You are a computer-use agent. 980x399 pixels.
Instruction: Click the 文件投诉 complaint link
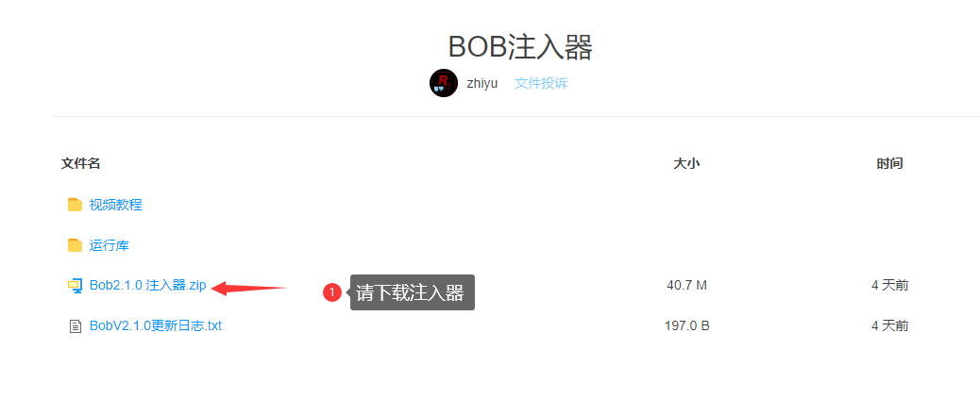coord(541,83)
